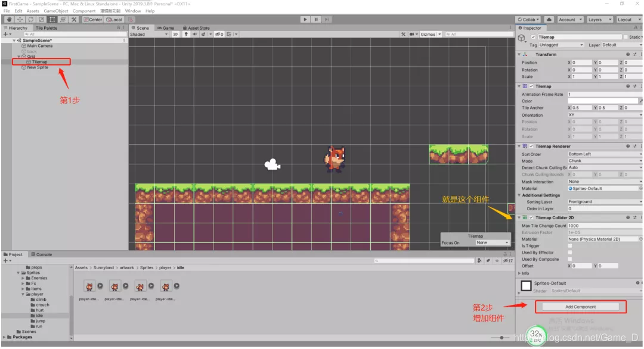The height and width of the screenshot is (349, 644).
Task: Open the Gizmos dropdown
Action: 430,34
